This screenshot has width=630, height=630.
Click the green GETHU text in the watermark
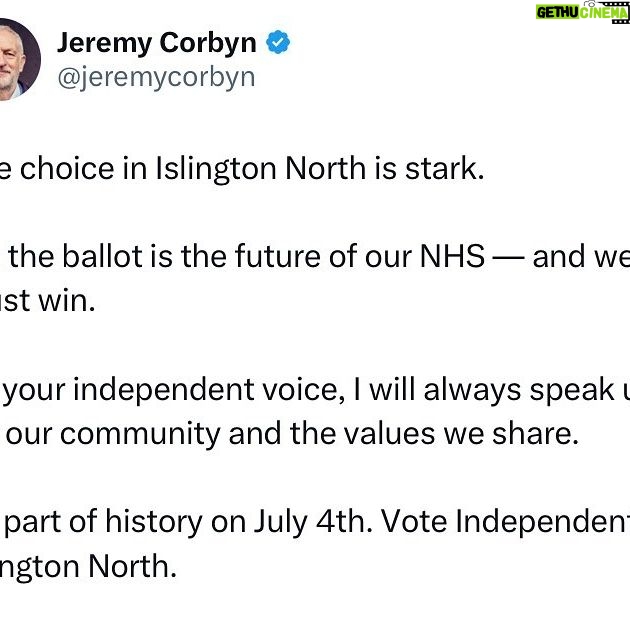coord(557,12)
